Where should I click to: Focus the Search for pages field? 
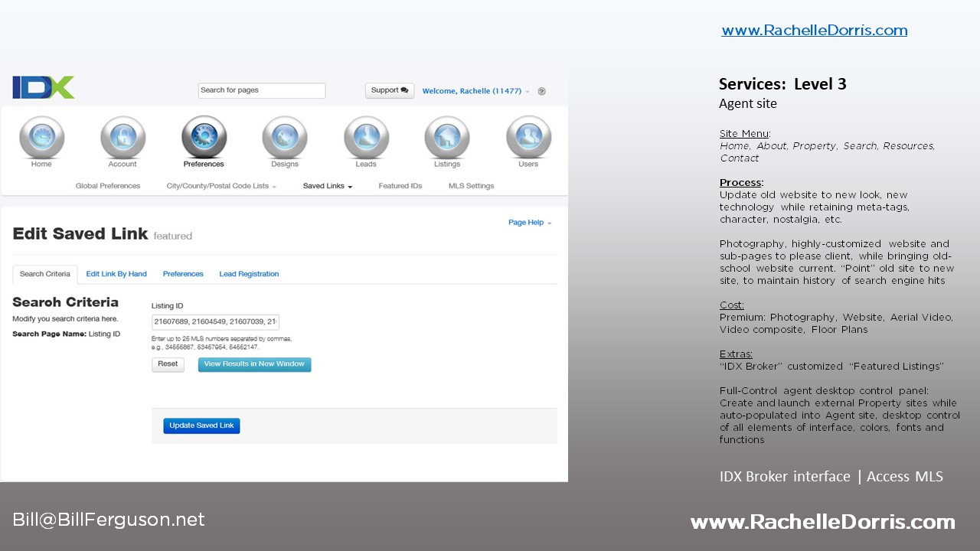(x=262, y=90)
